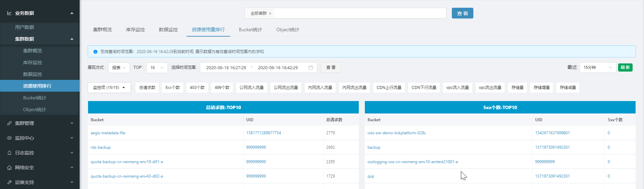This screenshot has width=644, height=189.
Task: Toggle the CDN上行流量 metric tag
Action: pos(389,88)
